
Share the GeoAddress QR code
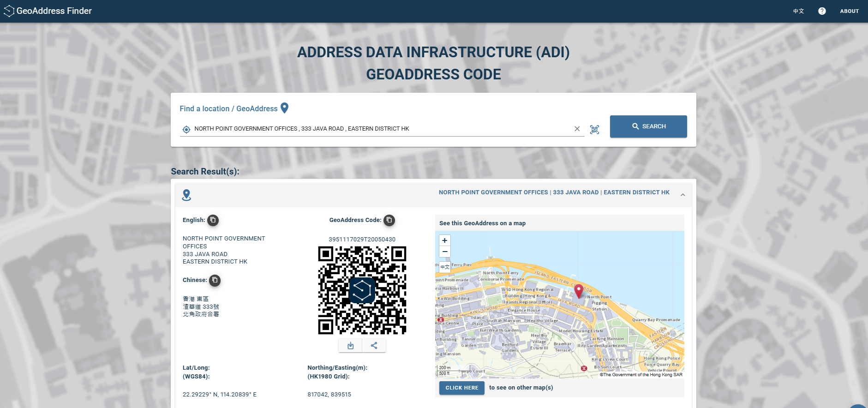(374, 346)
